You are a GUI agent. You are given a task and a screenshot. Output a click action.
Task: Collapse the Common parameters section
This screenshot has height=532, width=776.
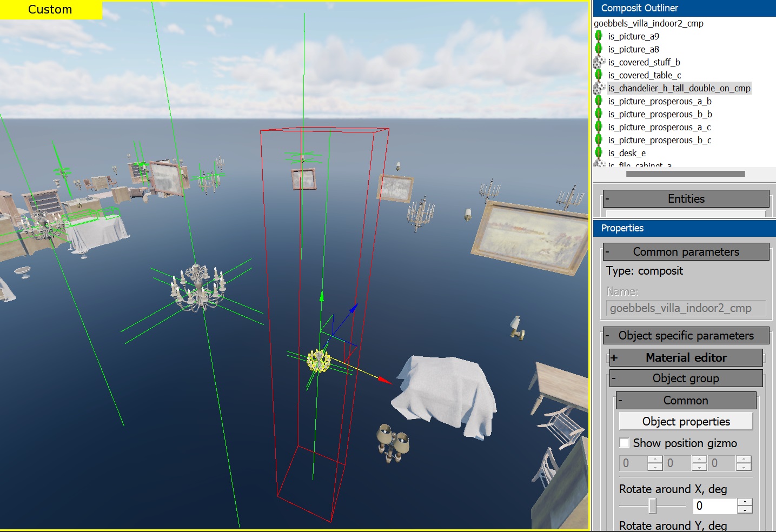click(608, 252)
